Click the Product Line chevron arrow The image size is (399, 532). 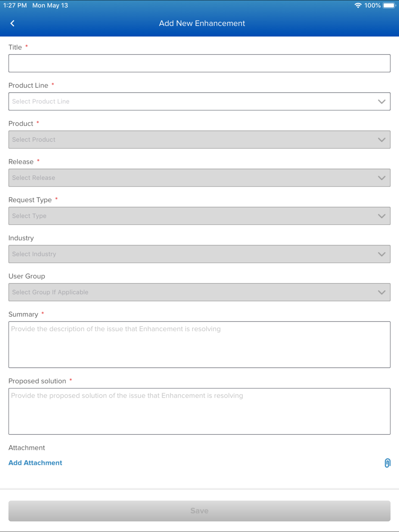(381, 102)
